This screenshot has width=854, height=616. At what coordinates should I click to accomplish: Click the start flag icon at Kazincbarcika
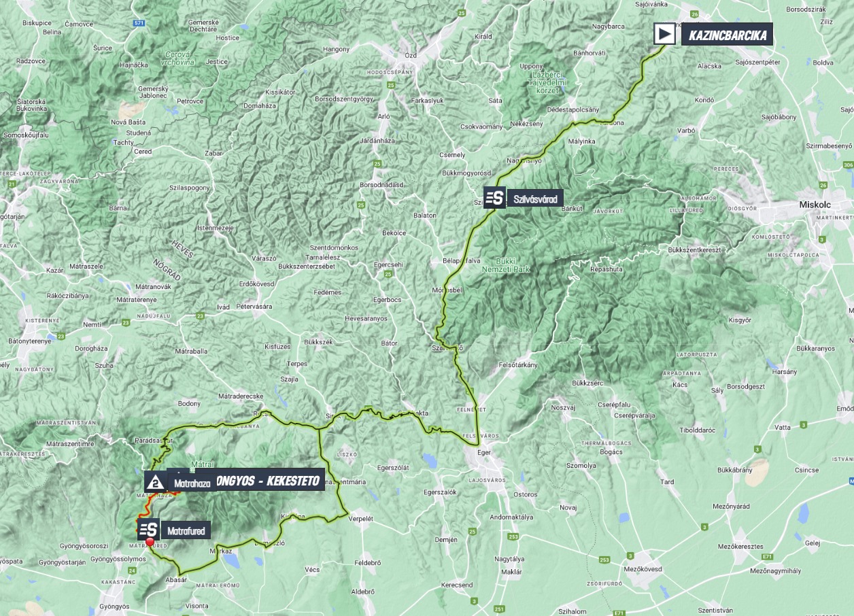pyautogui.click(x=664, y=34)
